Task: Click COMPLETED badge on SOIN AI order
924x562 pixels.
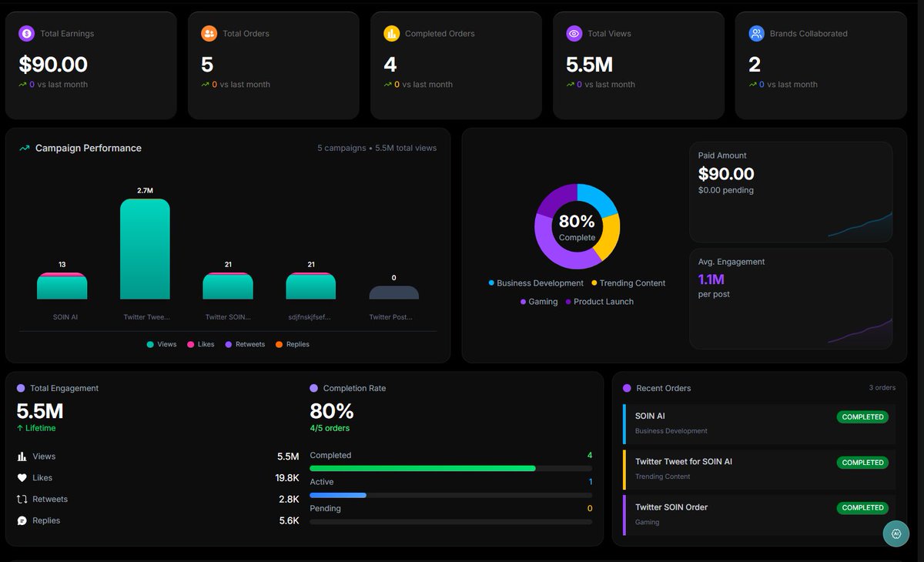Action: [862, 416]
